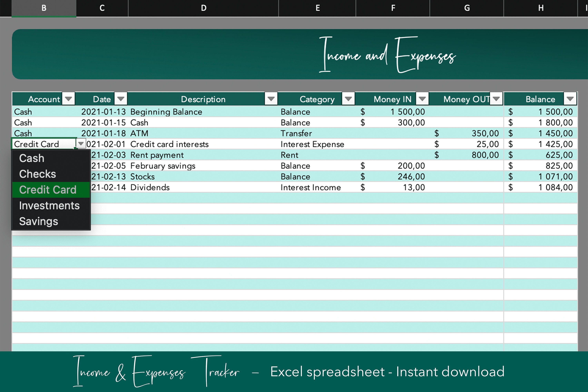Click the Rent payment description cell
The width and height of the screenshot is (588, 392).
tap(157, 155)
